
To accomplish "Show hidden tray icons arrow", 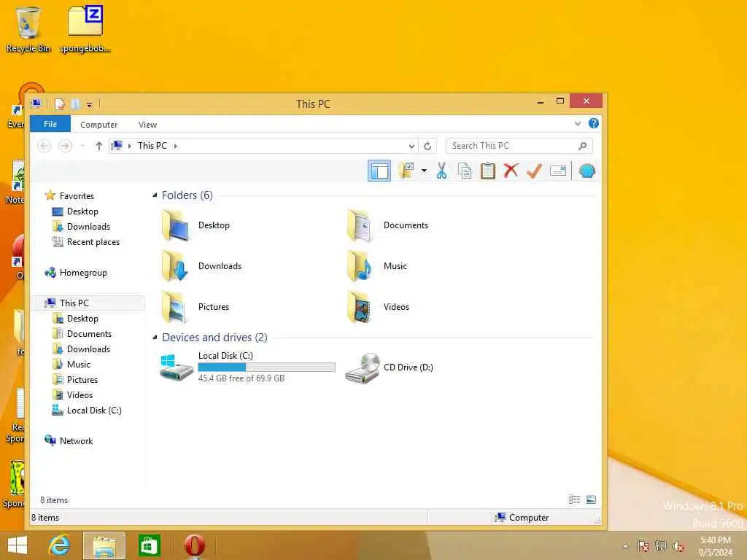I will (x=625, y=546).
